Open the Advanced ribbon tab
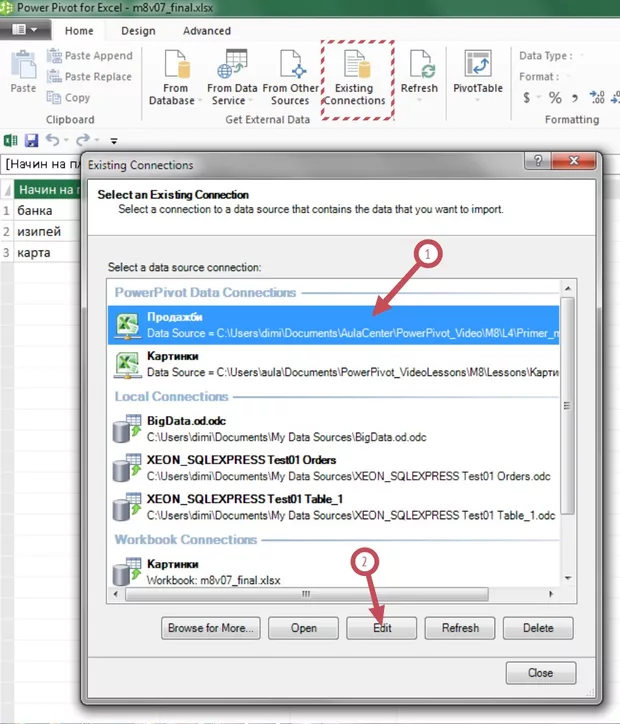Viewport: 620px width, 724px height. pyautogui.click(x=206, y=31)
